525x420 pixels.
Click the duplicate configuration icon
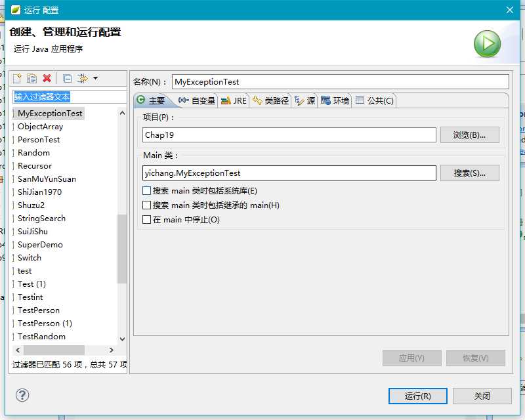coord(31,78)
